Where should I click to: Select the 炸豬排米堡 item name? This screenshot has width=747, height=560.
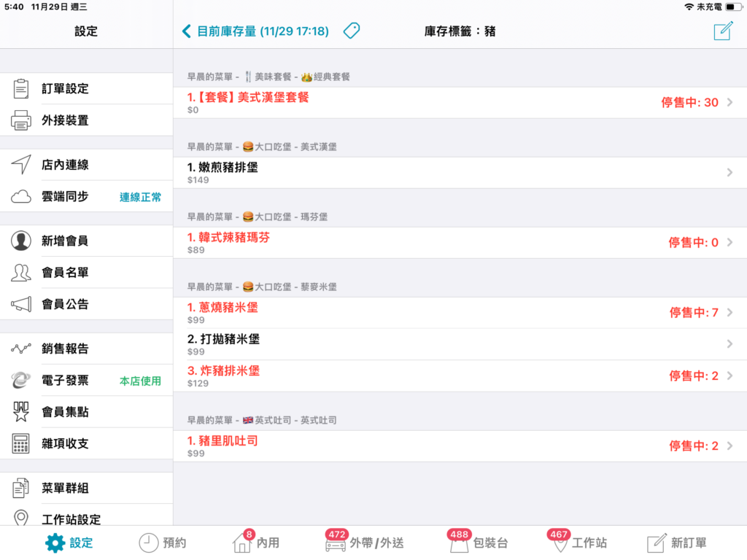223,370
